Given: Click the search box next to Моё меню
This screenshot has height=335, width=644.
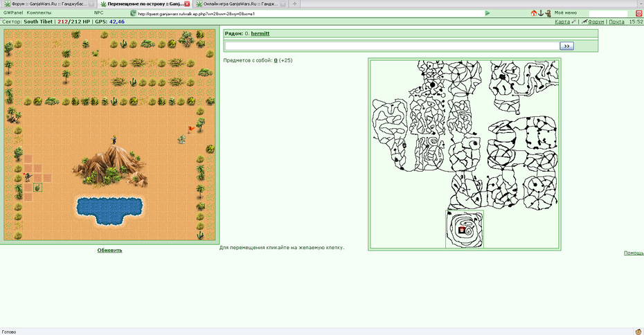Looking at the screenshot, I should point(608,14).
